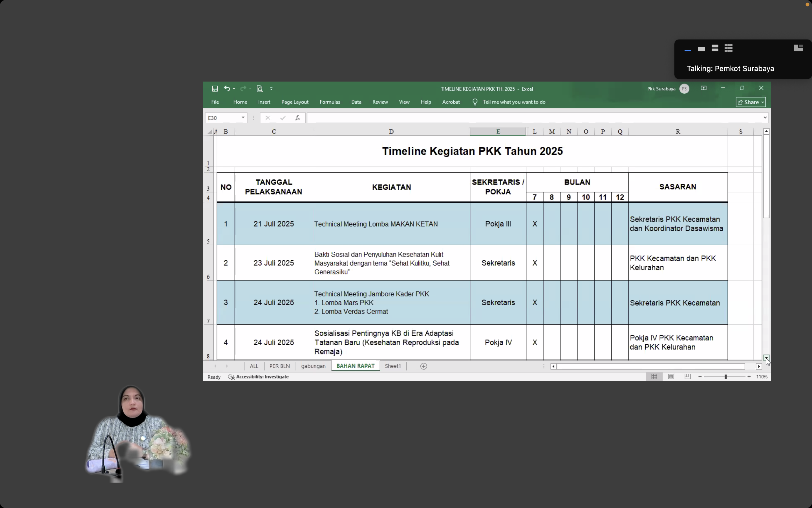The width and height of the screenshot is (812, 508).
Task: Open the Undo history dropdown arrow
Action: 234,89
